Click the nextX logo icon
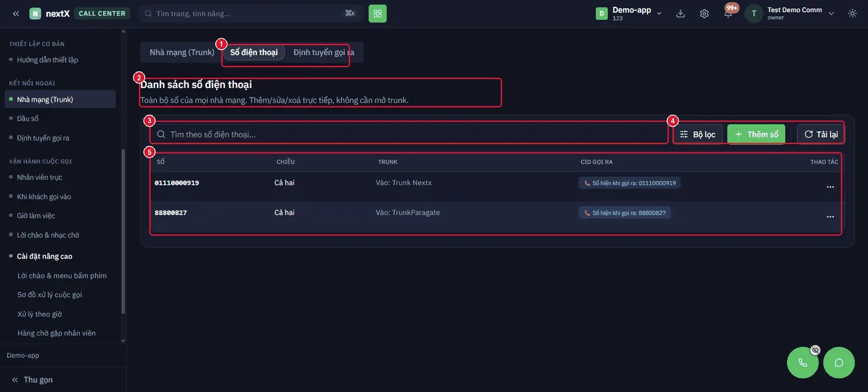The width and height of the screenshot is (868, 392). coord(35,13)
